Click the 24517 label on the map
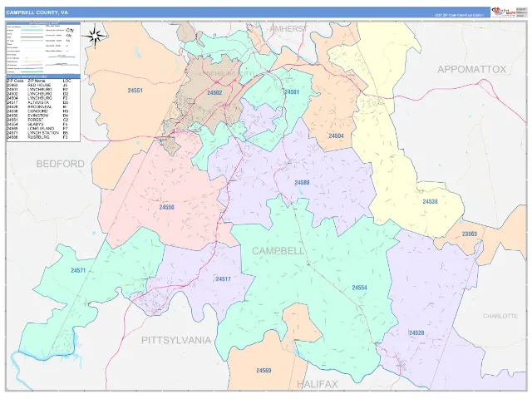This screenshot has height=399, width=532. [x=223, y=279]
